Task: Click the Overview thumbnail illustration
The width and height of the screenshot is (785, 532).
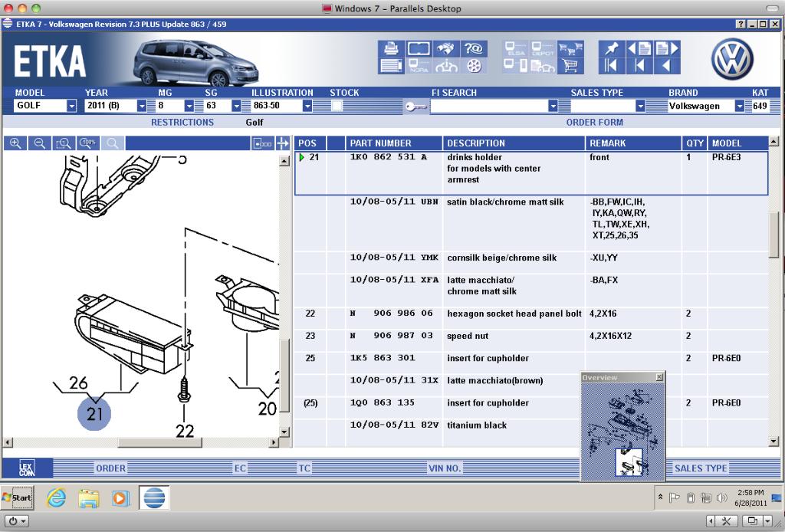Action: coord(622,432)
